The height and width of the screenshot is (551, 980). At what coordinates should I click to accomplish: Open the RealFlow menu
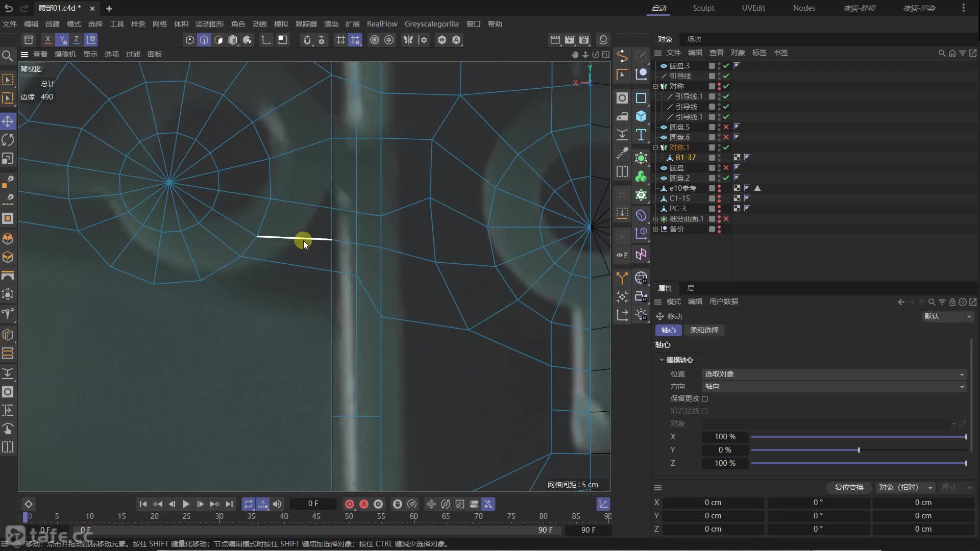(x=382, y=24)
